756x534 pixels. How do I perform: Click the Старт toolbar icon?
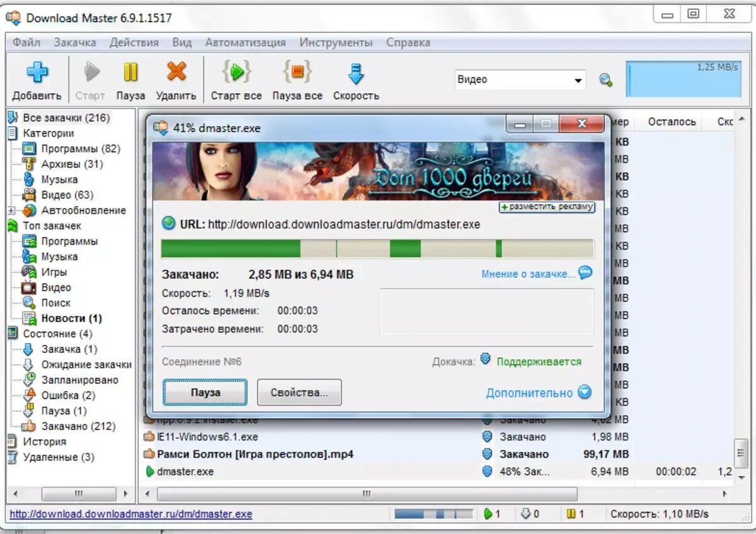[x=93, y=73]
